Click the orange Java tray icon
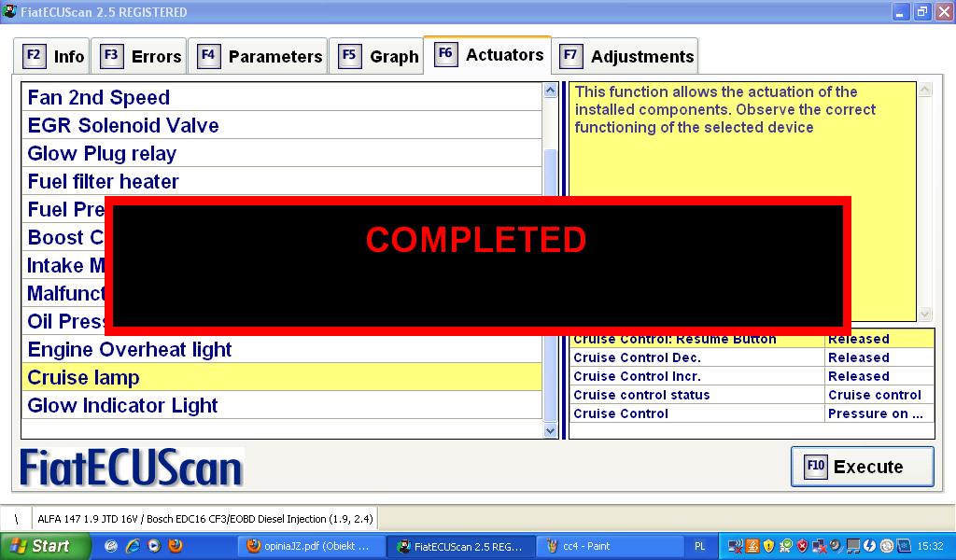Screen dimensions: 956x560 pyautogui.click(x=752, y=546)
